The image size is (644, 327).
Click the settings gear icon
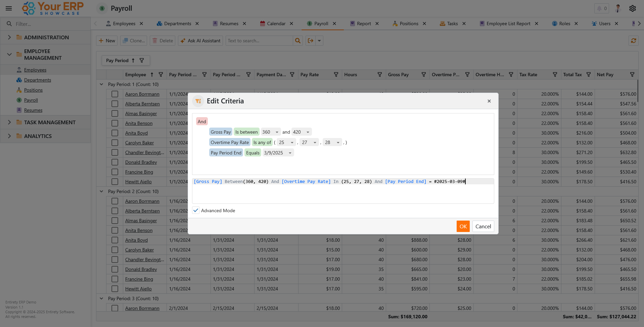pos(633,8)
